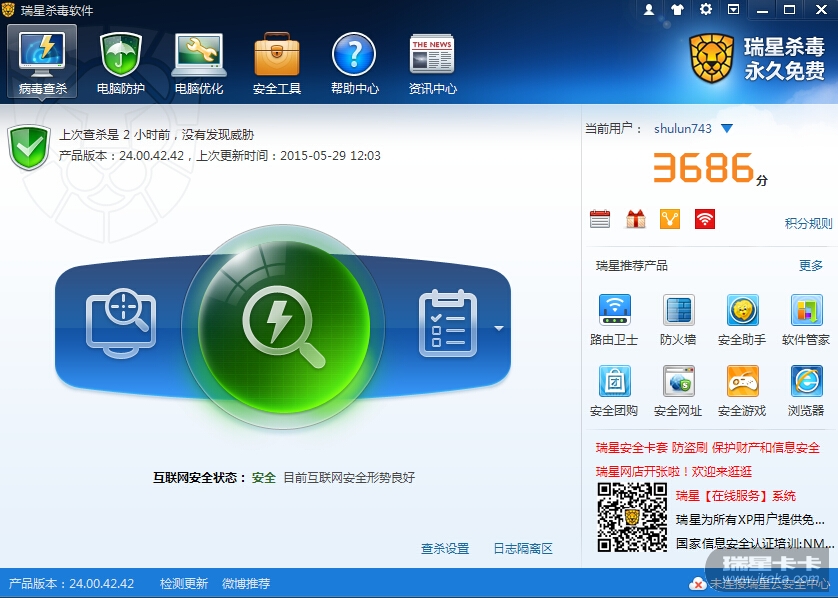Open settings gear in title bar
Image resolution: width=838 pixels, height=598 pixels.
(705, 10)
